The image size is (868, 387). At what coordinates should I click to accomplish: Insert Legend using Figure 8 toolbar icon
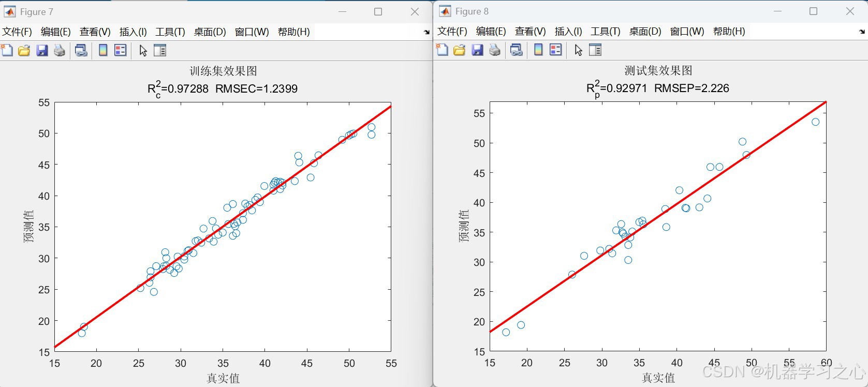point(555,50)
